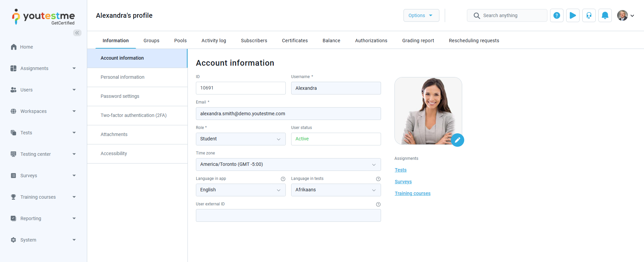Click Language in tests help icon

click(x=378, y=179)
